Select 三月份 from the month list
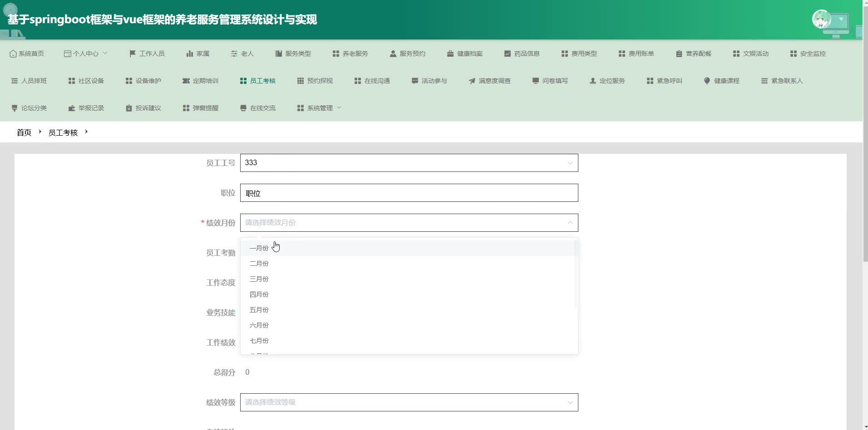Image resolution: width=868 pixels, height=430 pixels. 259,279
